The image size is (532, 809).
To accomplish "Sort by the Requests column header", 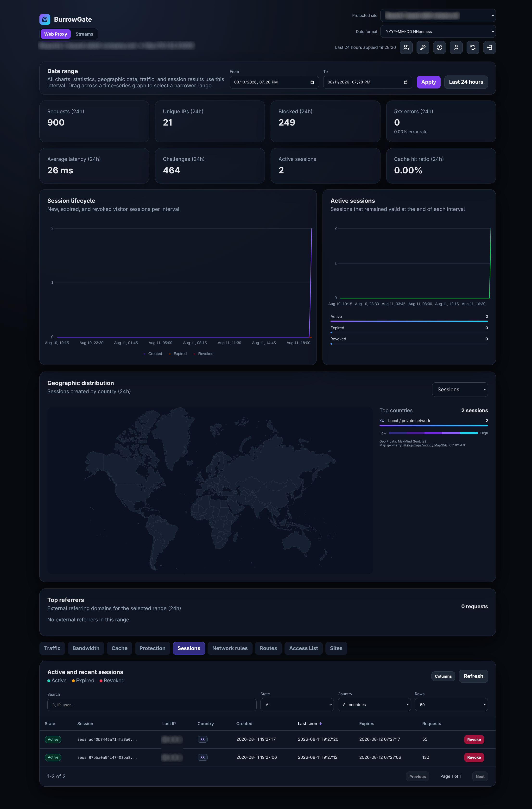I will 431,724.
